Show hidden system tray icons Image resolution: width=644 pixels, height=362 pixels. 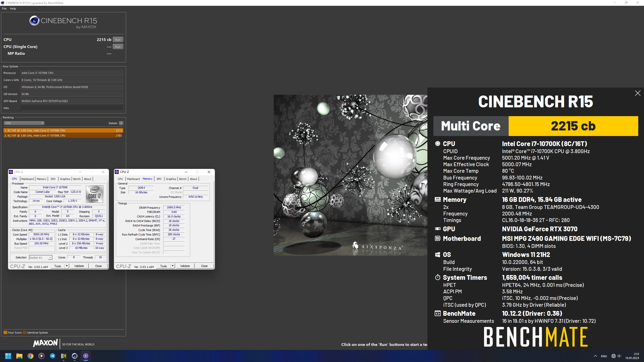pos(595,356)
